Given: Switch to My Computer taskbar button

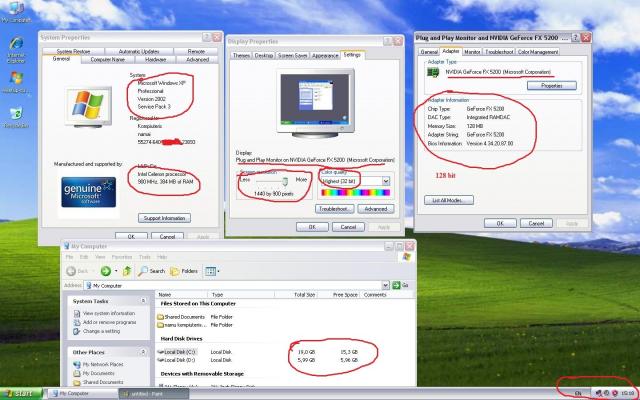Looking at the screenshot, I should (x=81, y=393).
